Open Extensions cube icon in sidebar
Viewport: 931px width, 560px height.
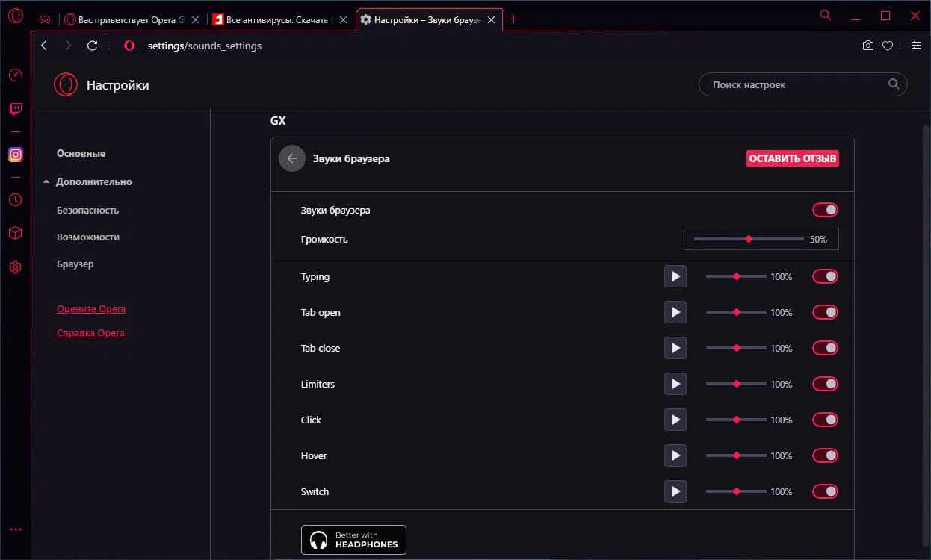pos(15,233)
